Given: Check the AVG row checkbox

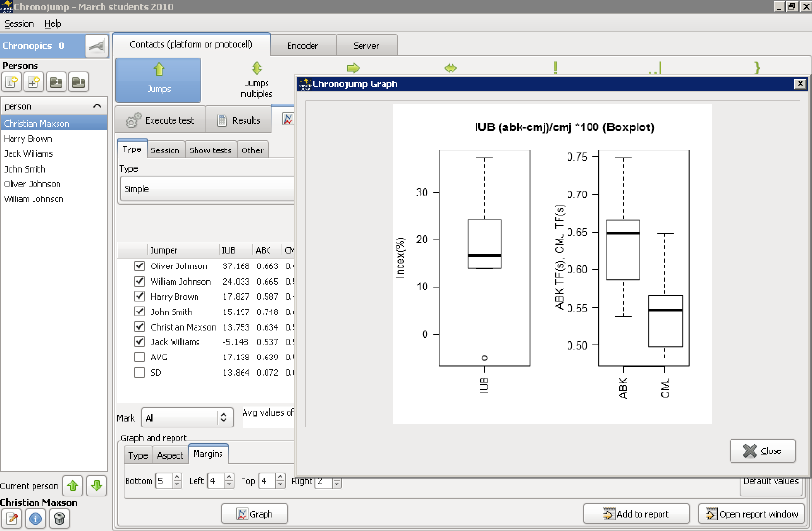Looking at the screenshot, I should [139, 358].
